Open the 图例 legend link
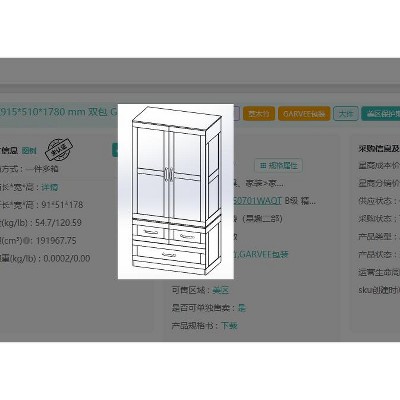The image size is (400, 400). 29,151
